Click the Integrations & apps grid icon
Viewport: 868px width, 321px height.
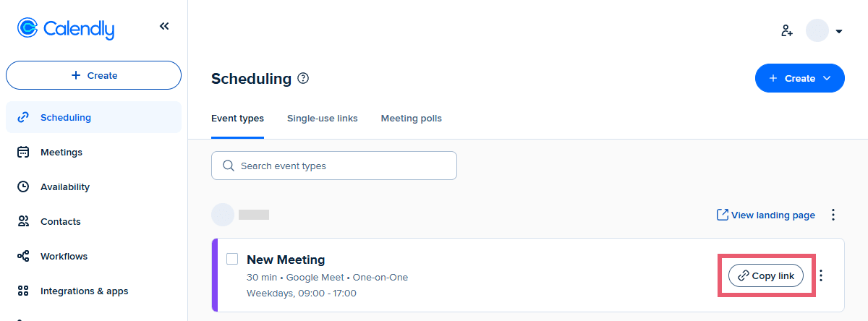[23, 291]
